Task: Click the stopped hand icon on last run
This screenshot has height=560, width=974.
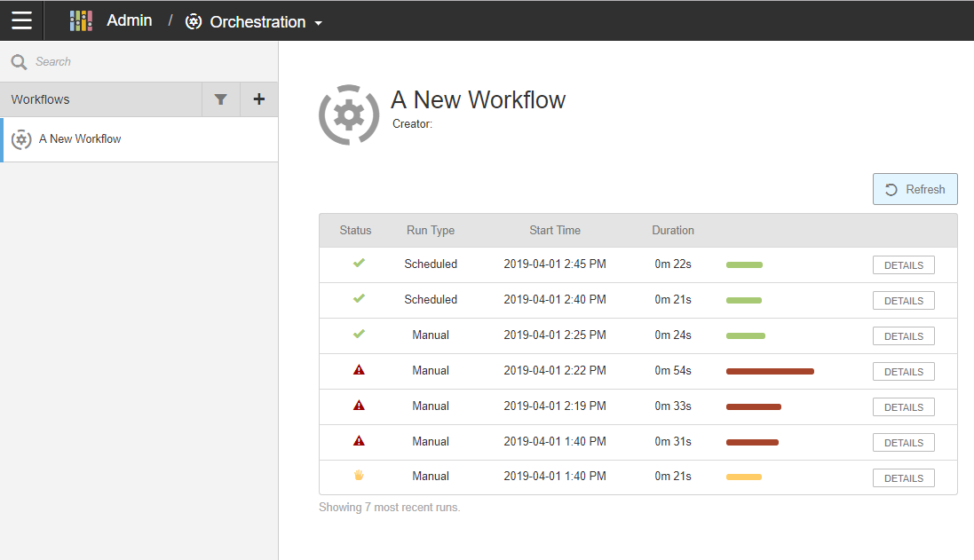Action: 359,476
